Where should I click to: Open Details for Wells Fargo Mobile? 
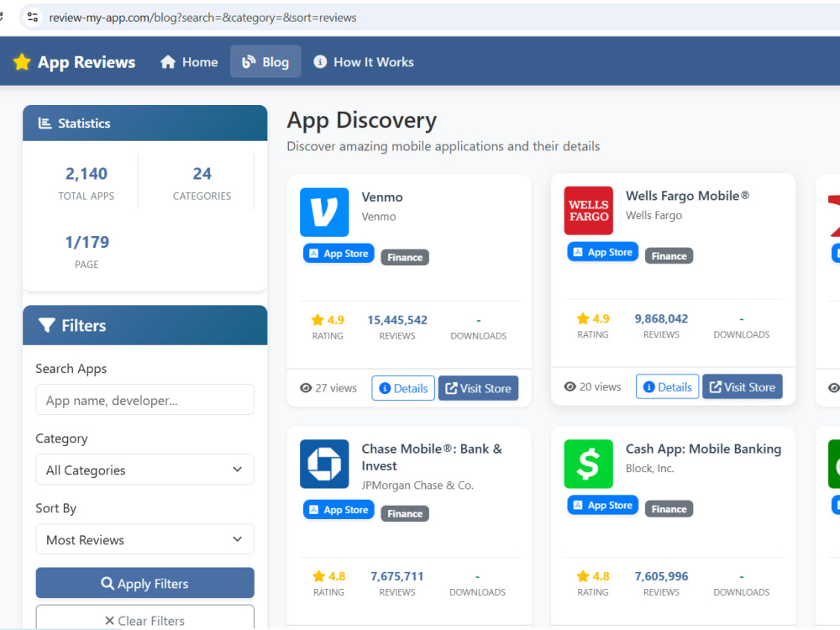668,386
